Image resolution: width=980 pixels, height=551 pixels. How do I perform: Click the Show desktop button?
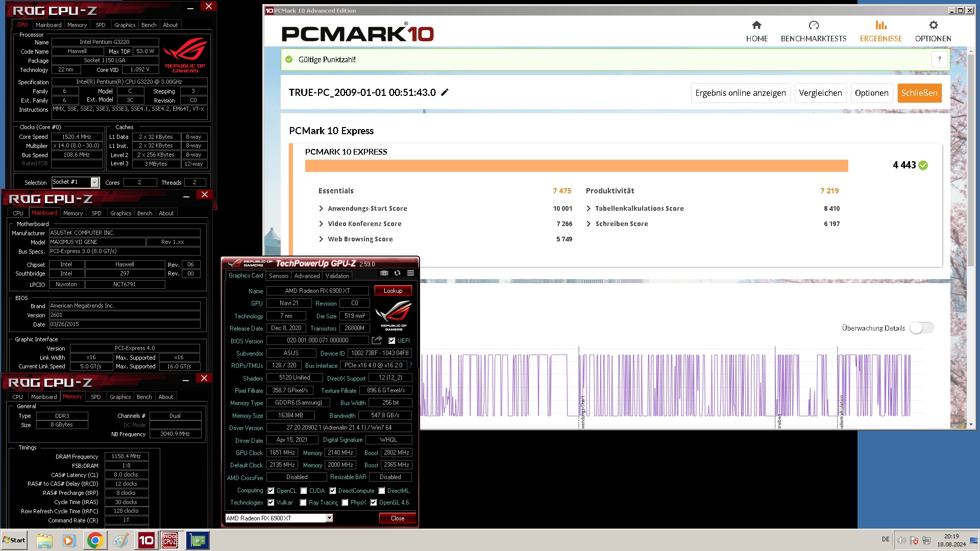[x=974, y=540]
